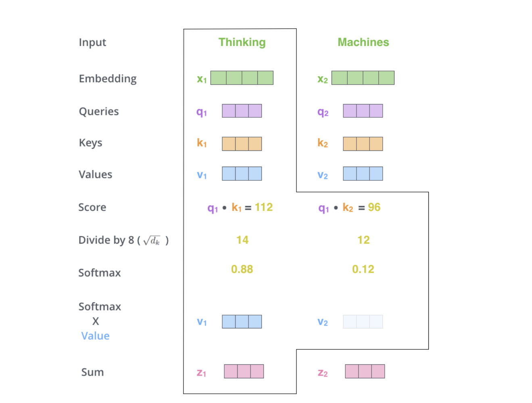Click the pink z1 sum vector boxes
This screenshot has height=403, width=532.
pyautogui.click(x=244, y=371)
